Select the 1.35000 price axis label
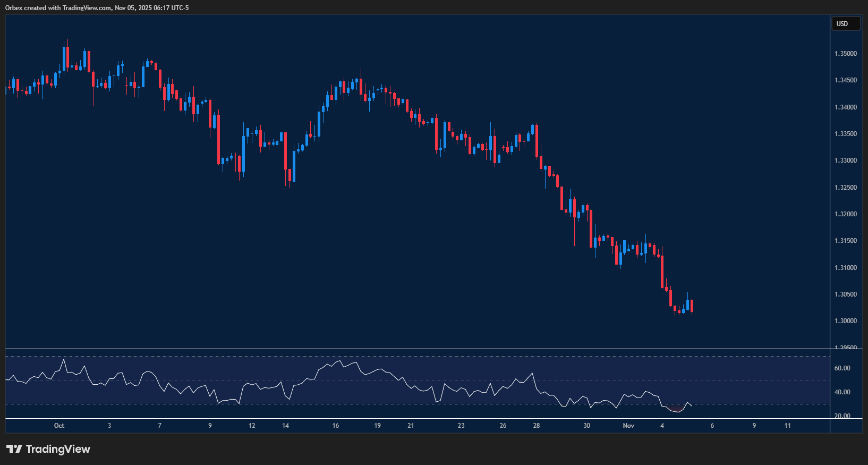This screenshot has height=465, width=868. pos(846,54)
